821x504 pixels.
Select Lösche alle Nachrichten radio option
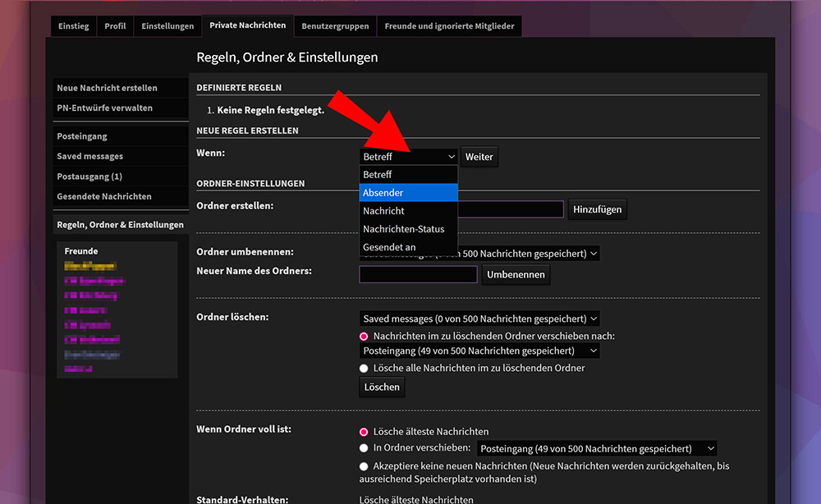pyautogui.click(x=364, y=369)
